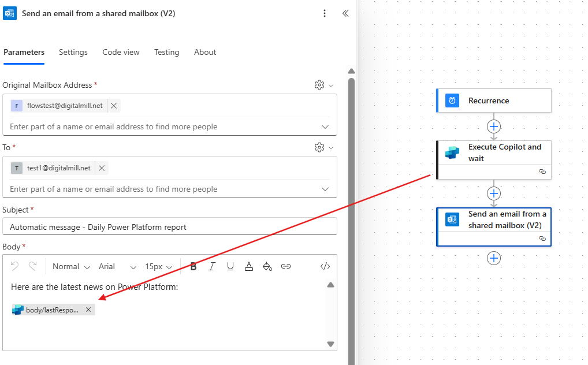Viewport: 588px width, 365px height.
Task: Click the Execute Copilot action icon
Action: click(452, 152)
